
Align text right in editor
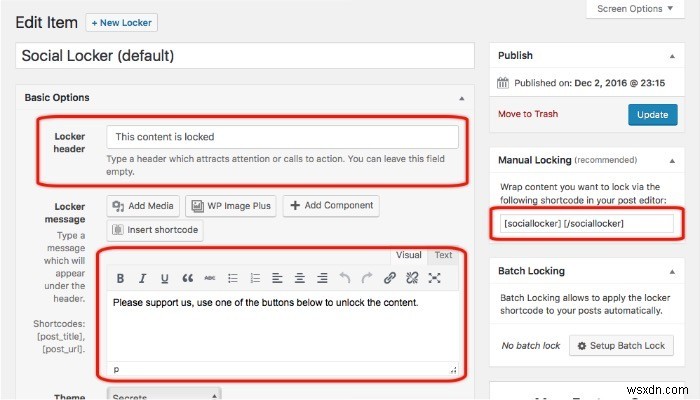coord(322,279)
